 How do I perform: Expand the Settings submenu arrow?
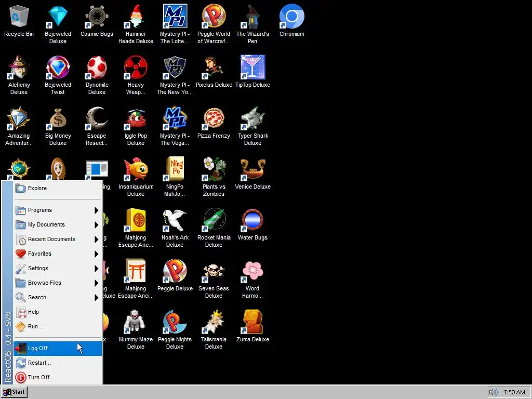[96, 269]
